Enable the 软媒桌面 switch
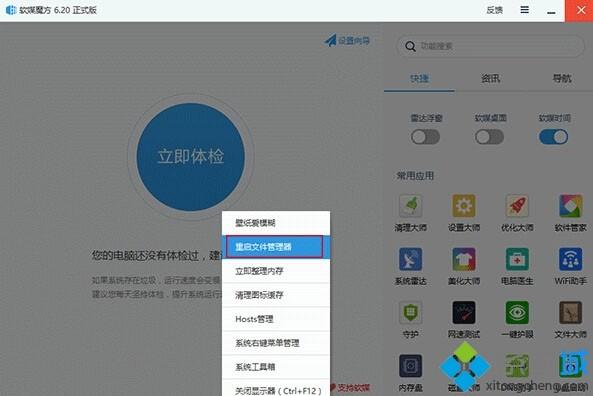Image resolution: width=593 pixels, height=396 pixels. pyautogui.click(x=489, y=137)
